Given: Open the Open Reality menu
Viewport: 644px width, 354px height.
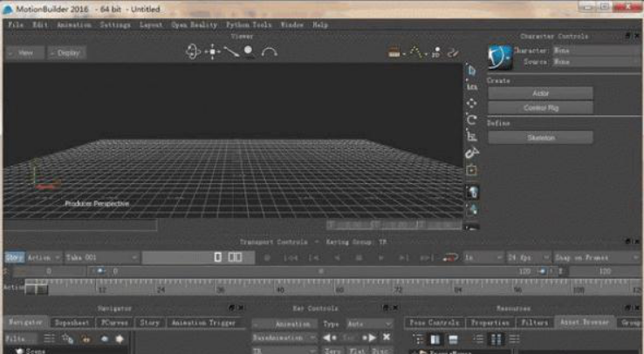Looking at the screenshot, I should (x=195, y=24).
